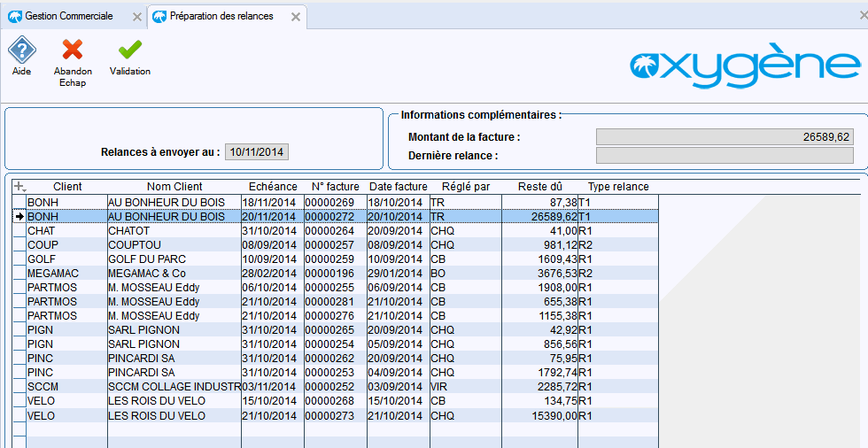Select the MEGAMAC & Co row
This screenshot has height=448, width=868.
[x=147, y=273]
